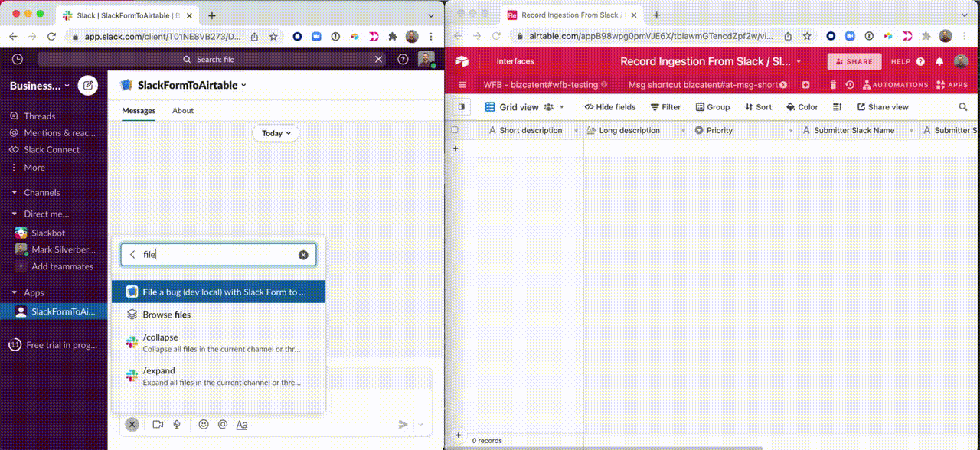This screenshot has width=980, height=450.
Task: Open send options dropdown next to send button
Action: [x=420, y=424]
